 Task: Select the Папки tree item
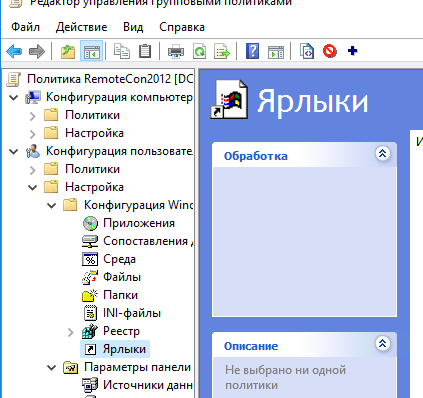click(120, 295)
